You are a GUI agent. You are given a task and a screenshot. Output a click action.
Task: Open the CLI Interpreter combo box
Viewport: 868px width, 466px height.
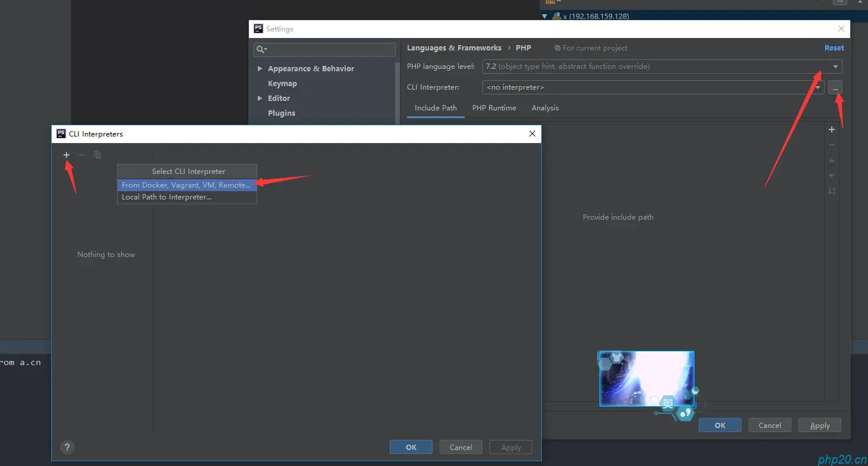coord(653,87)
